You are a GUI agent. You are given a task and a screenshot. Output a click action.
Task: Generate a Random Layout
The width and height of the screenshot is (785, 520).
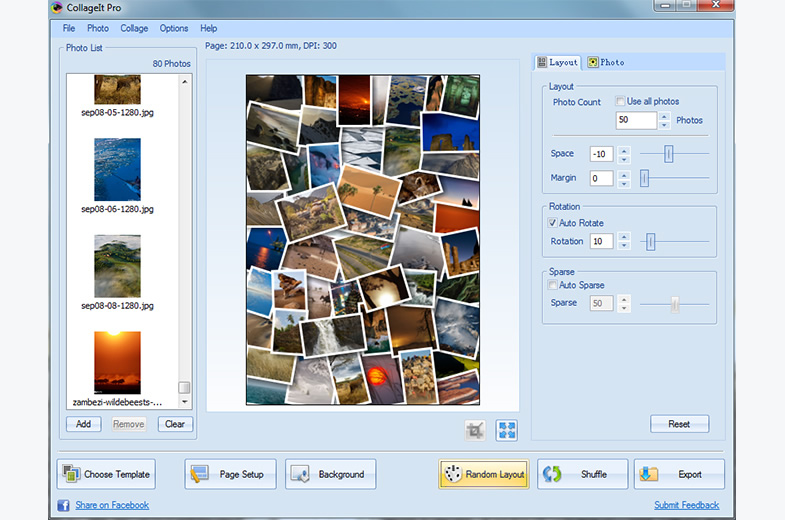[483, 474]
